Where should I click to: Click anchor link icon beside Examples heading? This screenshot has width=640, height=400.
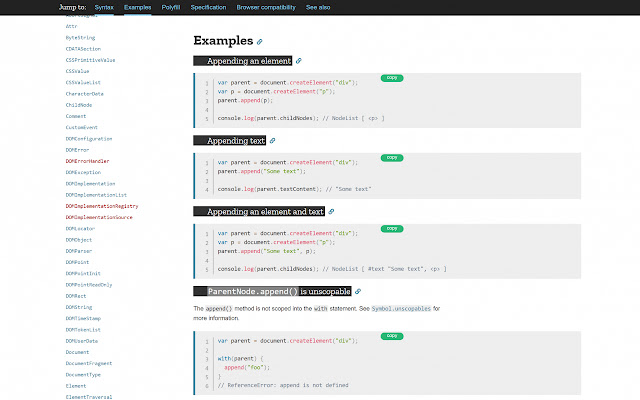(260, 42)
